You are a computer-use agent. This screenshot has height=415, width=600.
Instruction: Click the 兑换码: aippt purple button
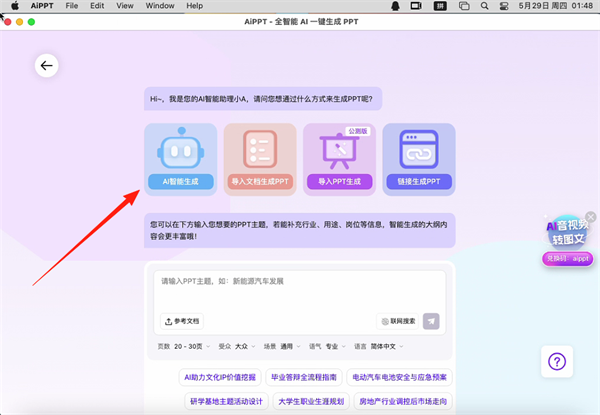(567, 259)
